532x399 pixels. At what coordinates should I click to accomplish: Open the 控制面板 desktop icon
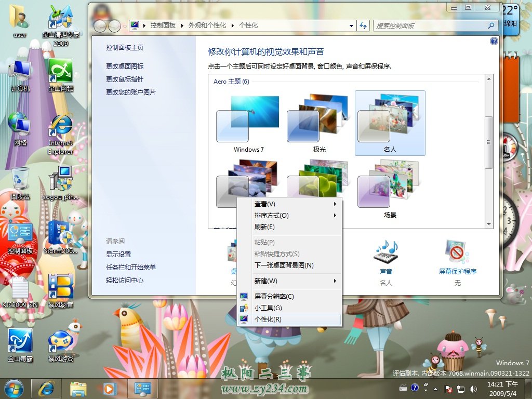click(x=20, y=237)
